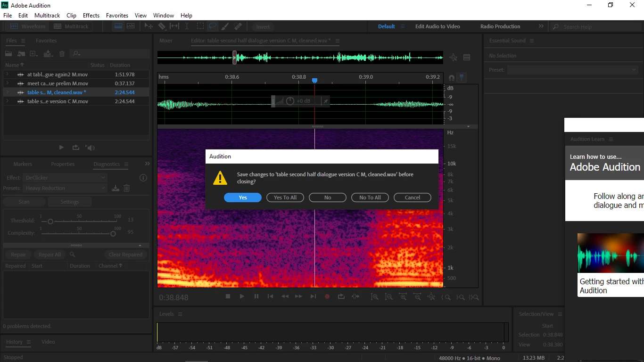The image size is (644, 362).
Task: Click Cancel in the save dialog
Action: [x=413, y=197]
